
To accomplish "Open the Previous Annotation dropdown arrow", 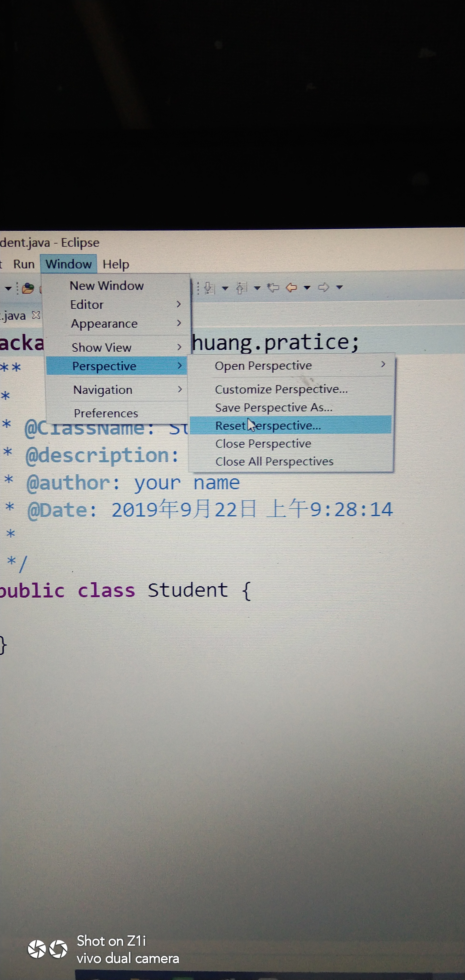I will click(257, 288).
